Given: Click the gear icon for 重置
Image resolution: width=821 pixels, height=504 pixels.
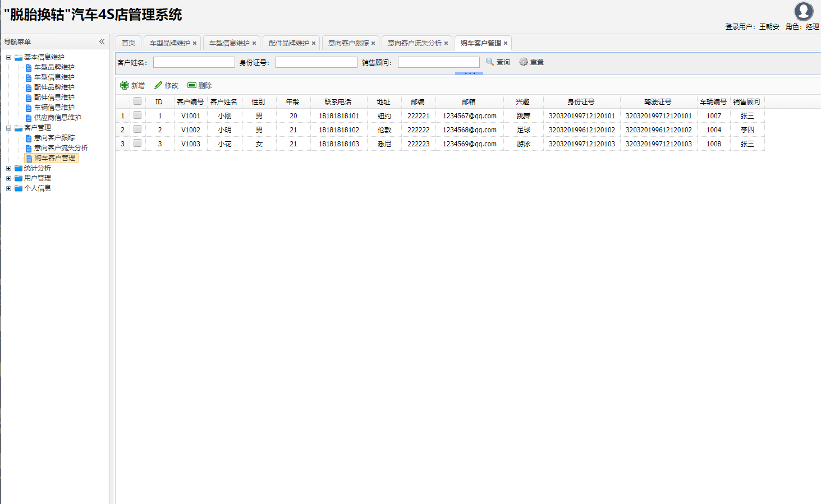Looking at the screenshot, I should 524,62.
